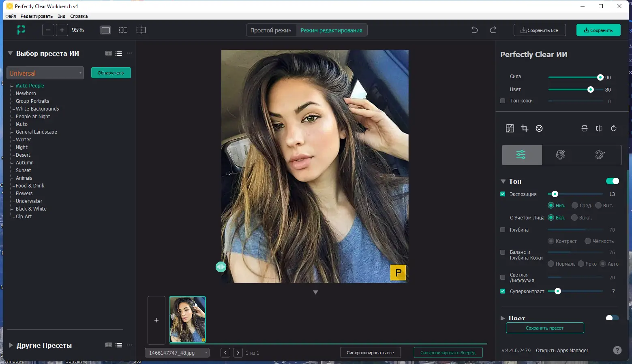Viewport: 632px width, 364px height.
Task: Click Синхронизировать все button
Action: [370, 353]
